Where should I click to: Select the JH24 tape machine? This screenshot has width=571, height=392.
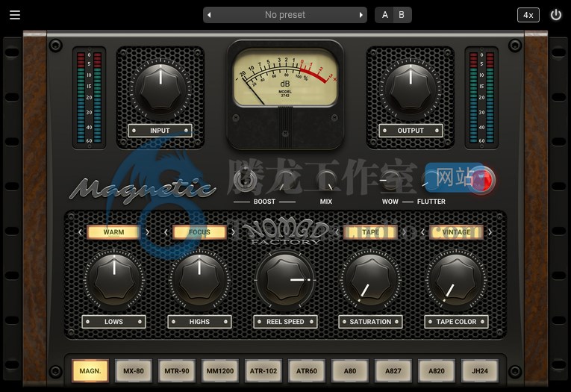pyautogui.click(x=480, y=371)
